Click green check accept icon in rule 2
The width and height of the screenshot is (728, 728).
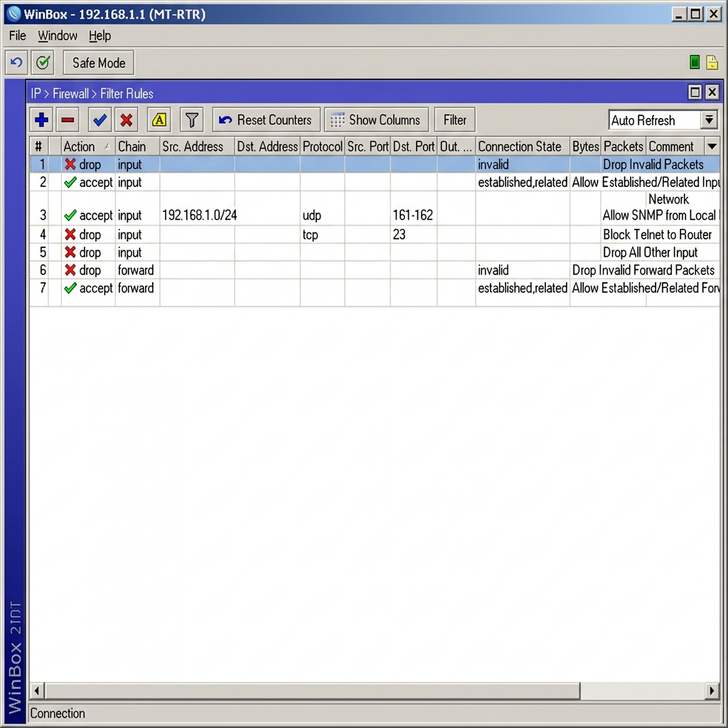[70, 183]
